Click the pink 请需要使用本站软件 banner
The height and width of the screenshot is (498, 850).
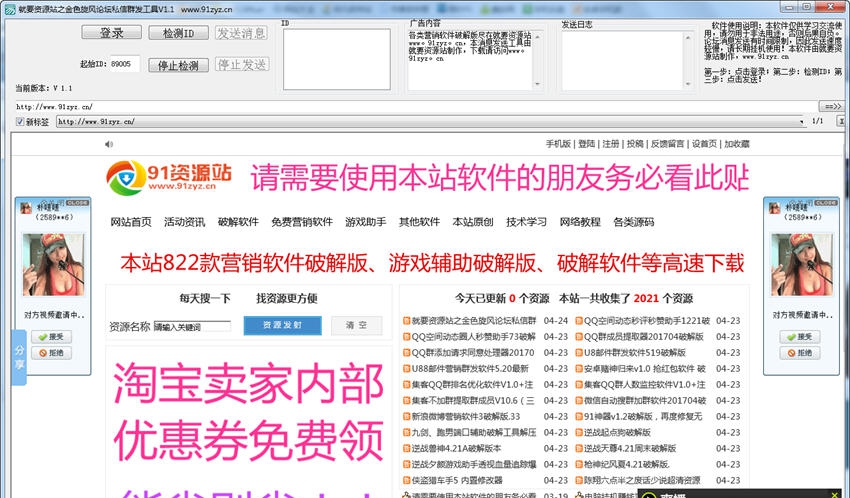499,178
